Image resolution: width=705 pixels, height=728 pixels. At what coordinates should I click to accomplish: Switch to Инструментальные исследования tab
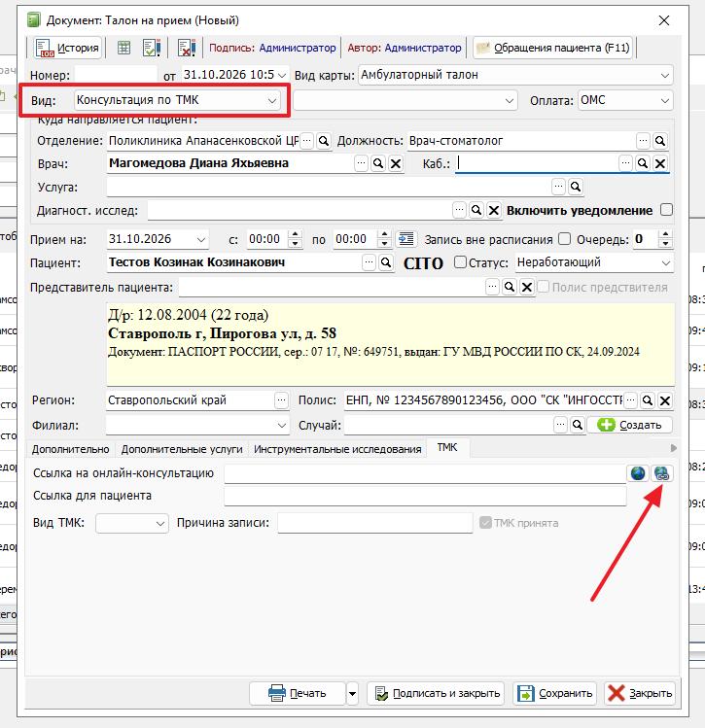point(337,449)
